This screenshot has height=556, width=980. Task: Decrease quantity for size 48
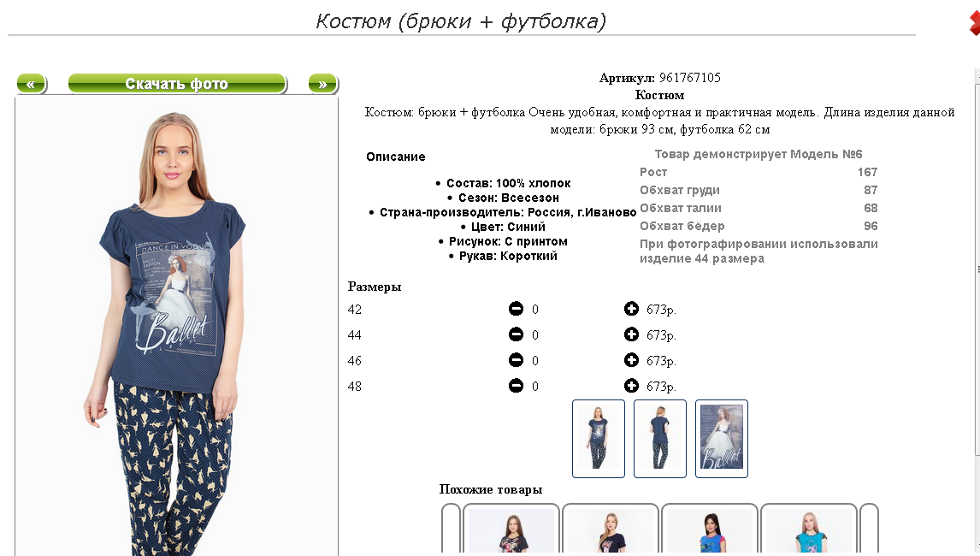tap(516, 386)
